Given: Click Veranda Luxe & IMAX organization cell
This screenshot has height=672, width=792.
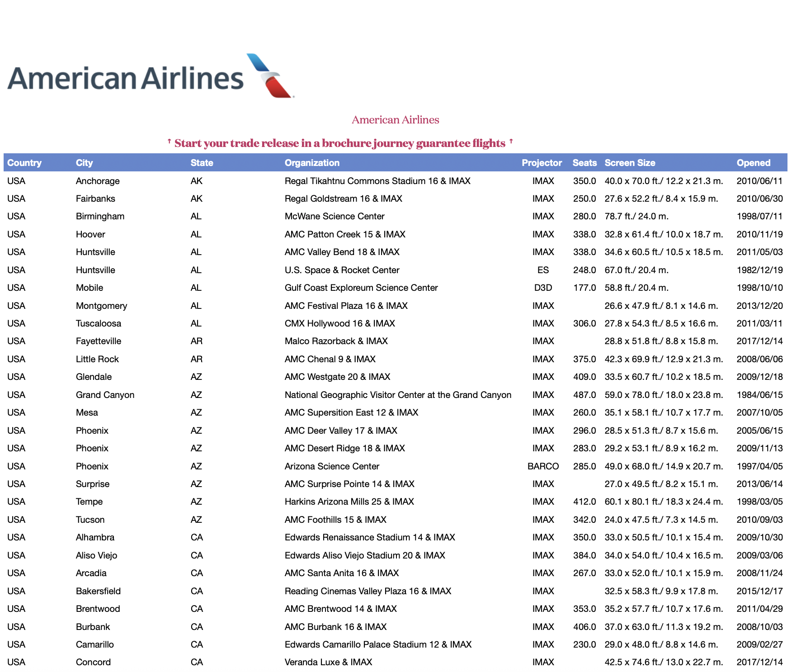Looking at the screenshot, I should pos(328,662).
